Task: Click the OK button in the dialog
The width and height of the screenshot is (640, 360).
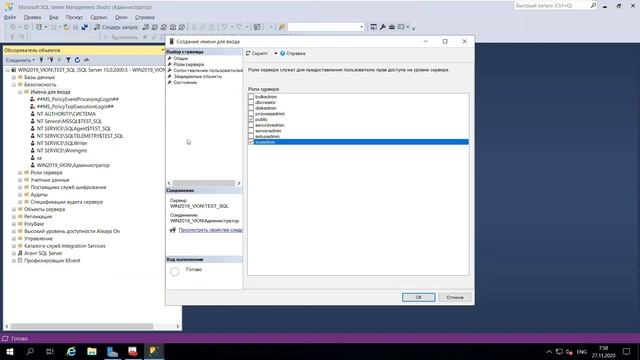Action: [418, 297]
